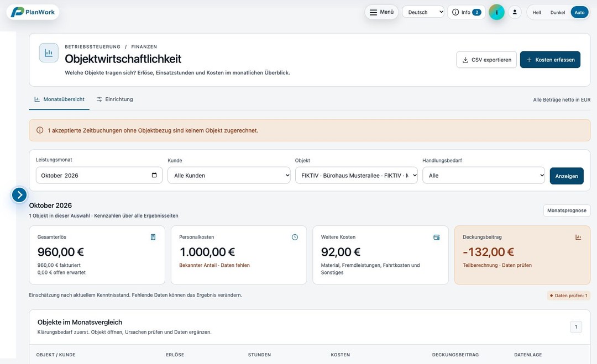Open the Menü button
The height and width of the screenshot is (364, 597).
[x=381, y=12]
